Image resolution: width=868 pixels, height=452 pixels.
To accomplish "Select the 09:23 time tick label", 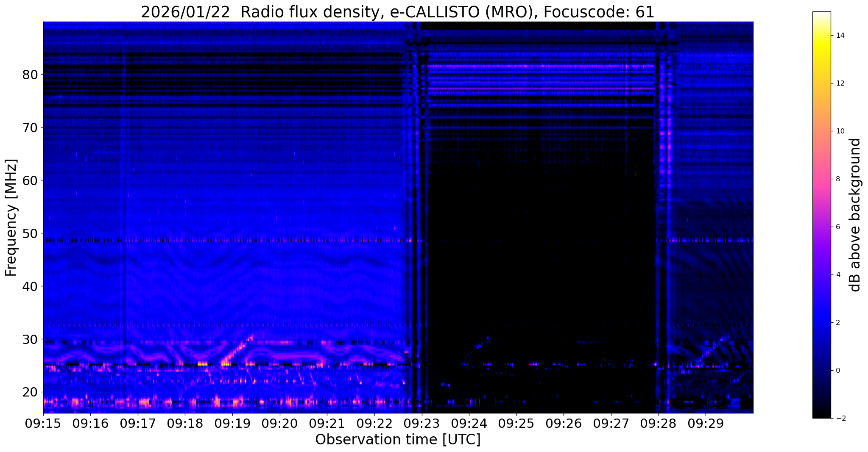I will click(x=421, y=424).
